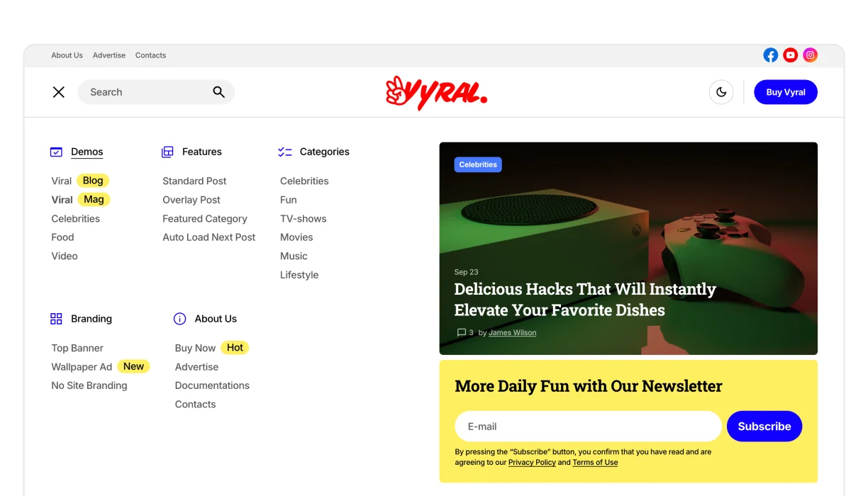Viewport: 868px width, 496px height.
Task: Open Contacts under About Us menu
Action: (195, 405)
